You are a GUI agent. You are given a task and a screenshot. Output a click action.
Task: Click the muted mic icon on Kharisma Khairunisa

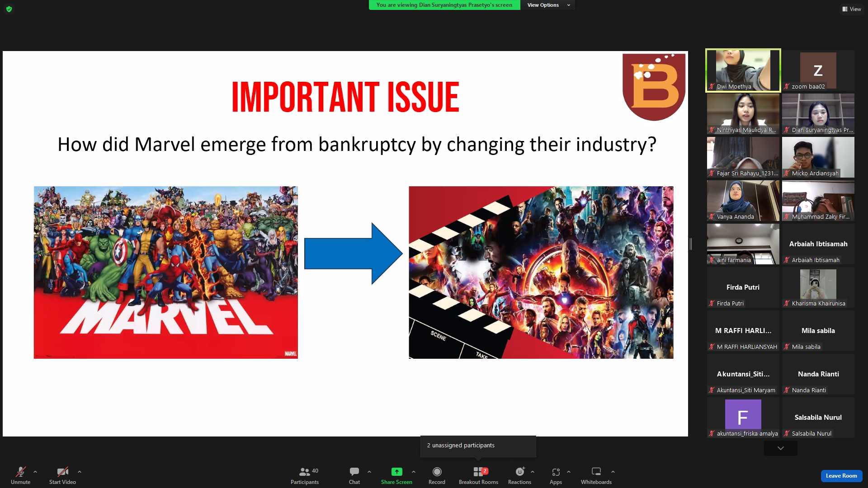(787, 304)
